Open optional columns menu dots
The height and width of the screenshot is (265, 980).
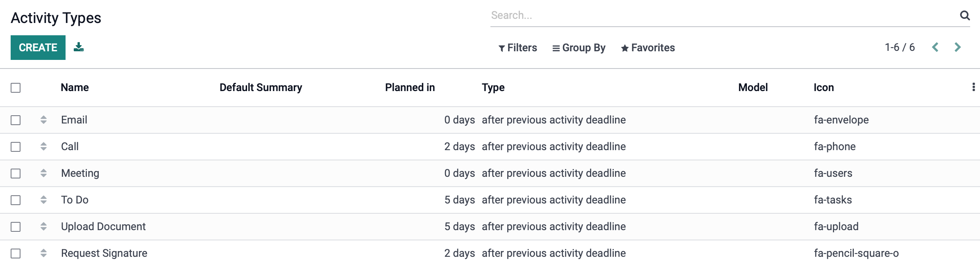coord(973,87)
